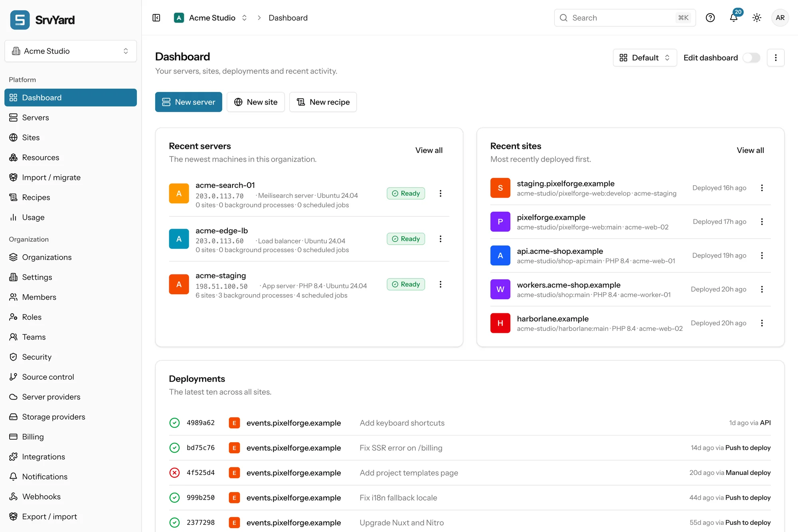Open Sites in the sidebar
The width and height of the screenshot is (798, 532).
point(71,137)
